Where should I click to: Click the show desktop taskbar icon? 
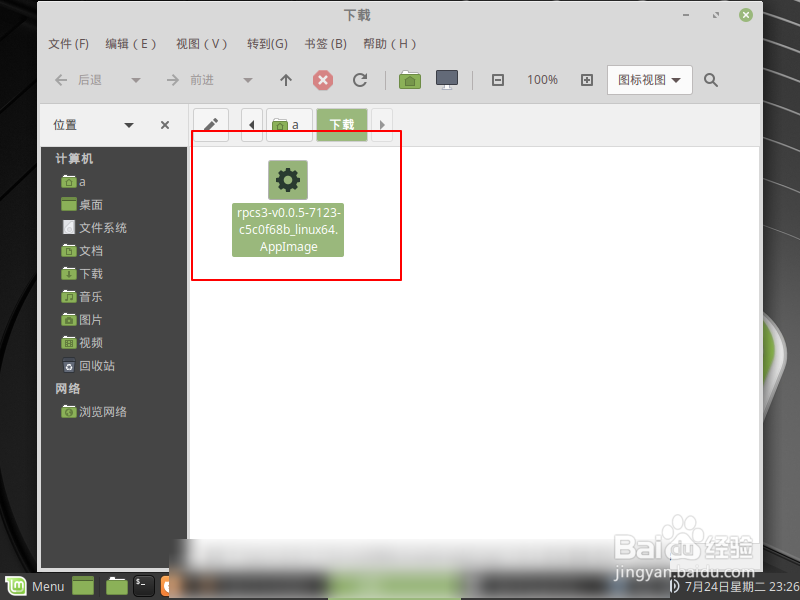coord(83,586)
